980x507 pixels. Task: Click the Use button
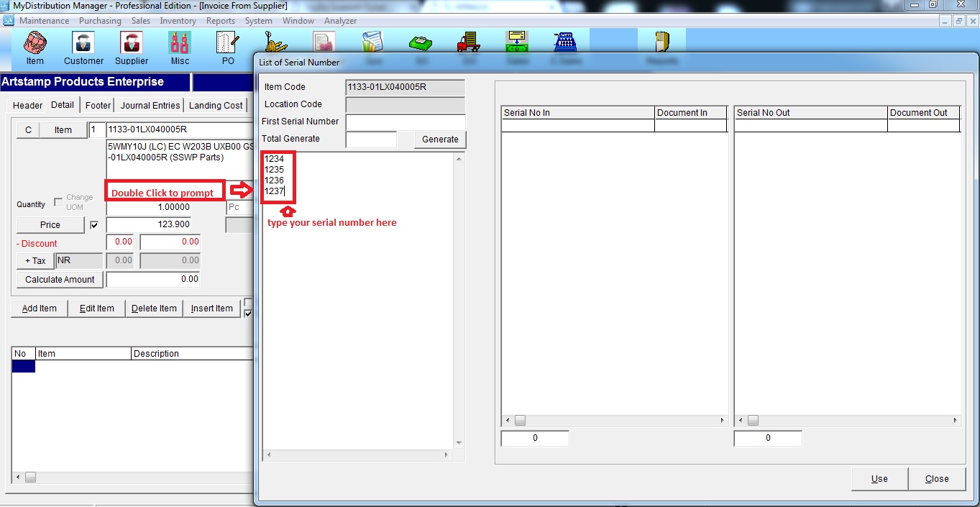coord(879,479)
